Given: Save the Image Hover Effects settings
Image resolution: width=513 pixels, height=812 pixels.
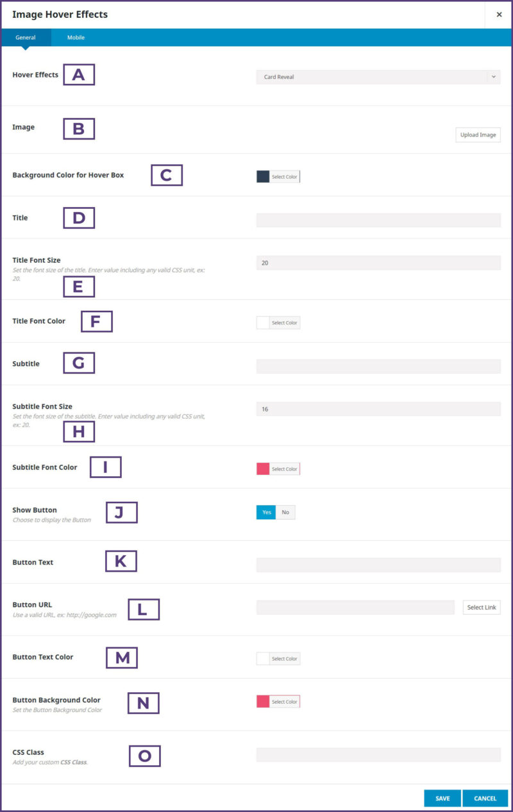Looking at the screenshot, I should (442, 798).
